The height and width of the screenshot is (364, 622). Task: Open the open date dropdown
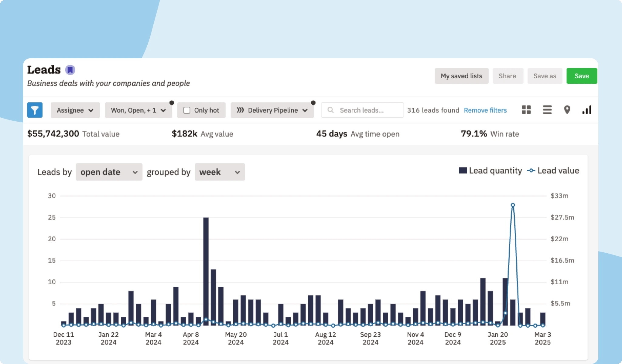[109, 172]
